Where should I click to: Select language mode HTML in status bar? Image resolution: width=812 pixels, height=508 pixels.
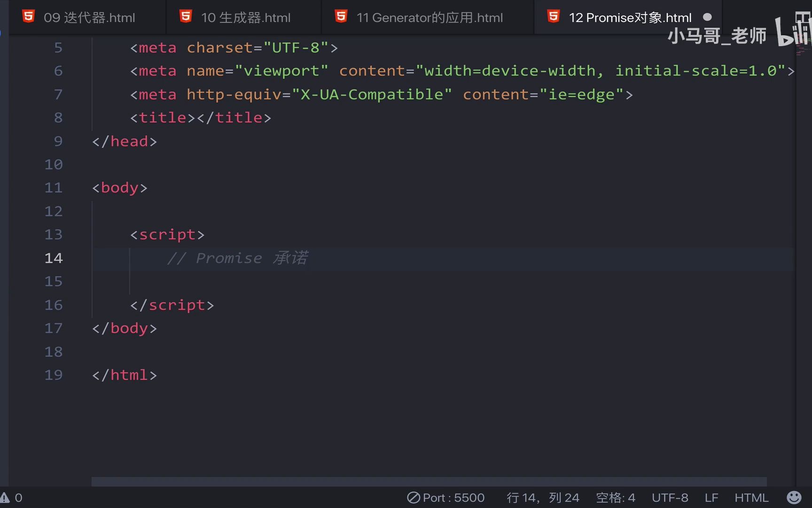tap(751, 498)
